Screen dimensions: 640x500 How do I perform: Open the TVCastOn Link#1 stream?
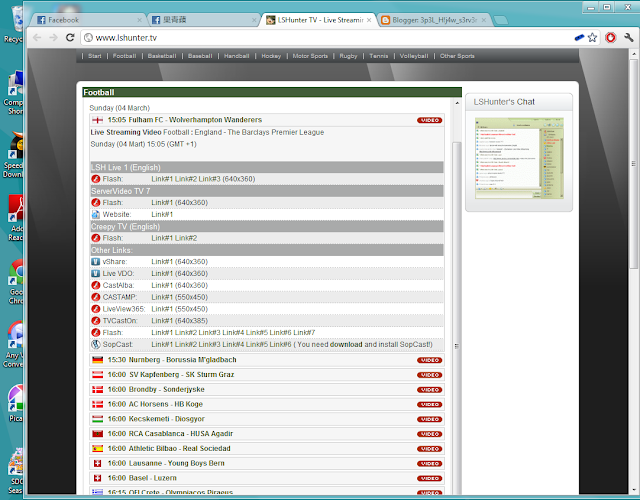coord(162,321)
